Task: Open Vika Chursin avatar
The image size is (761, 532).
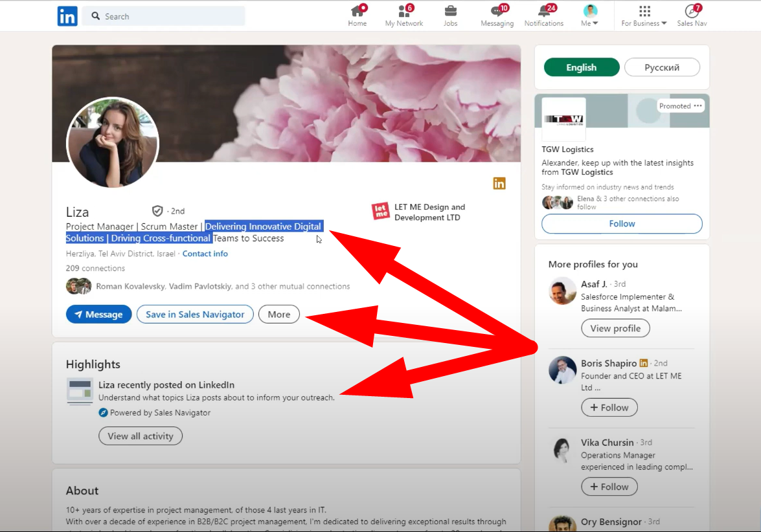Action: [x=563, y=450]
